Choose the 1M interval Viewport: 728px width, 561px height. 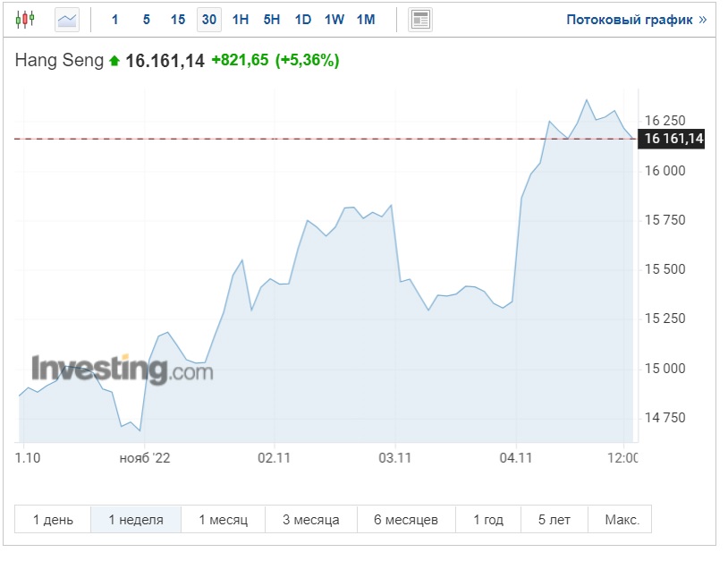[366, 19]
